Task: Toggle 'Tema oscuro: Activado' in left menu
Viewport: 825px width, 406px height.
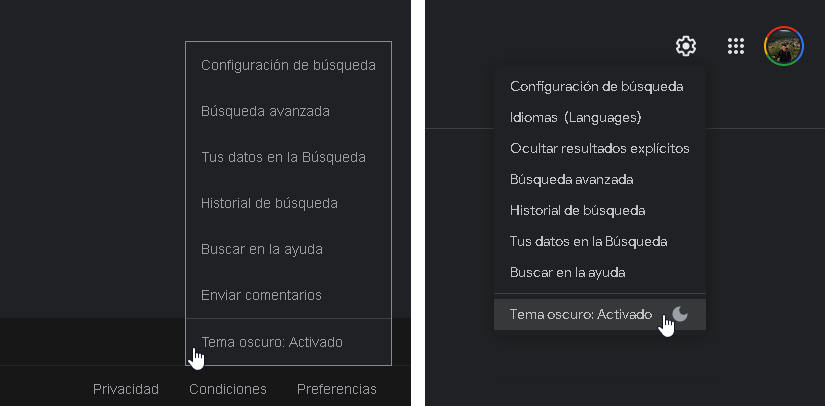Action: (288, 342)
